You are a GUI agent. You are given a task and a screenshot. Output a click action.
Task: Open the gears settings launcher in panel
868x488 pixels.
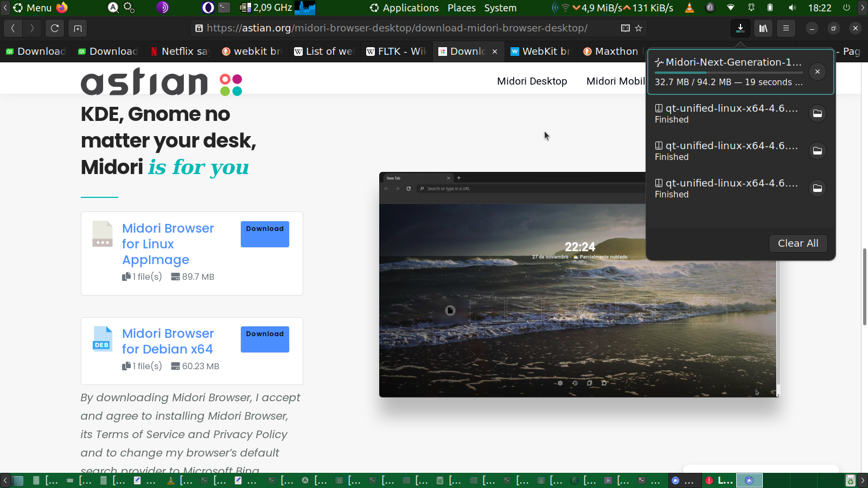pos(129,8)
